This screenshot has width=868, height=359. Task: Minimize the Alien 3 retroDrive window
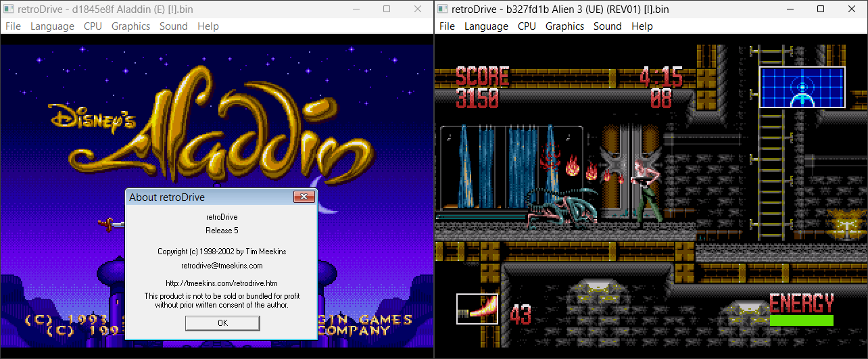(790, 9)
